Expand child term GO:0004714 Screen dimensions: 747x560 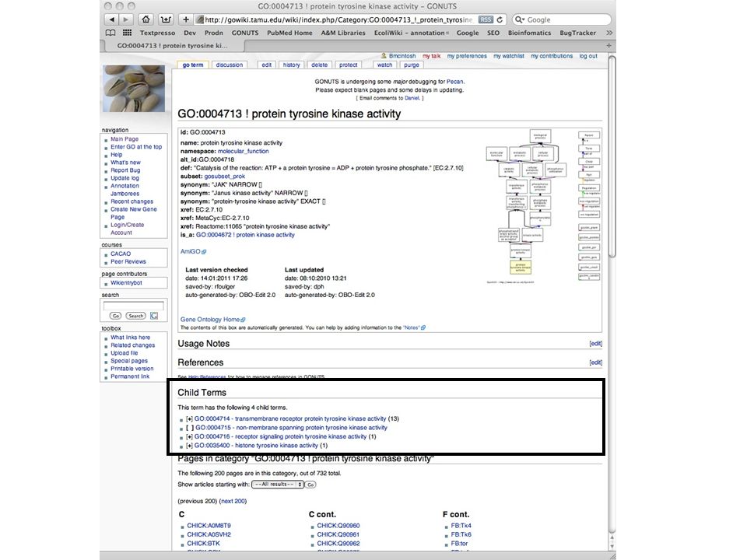pyautogui.click(x=189, y=418)
